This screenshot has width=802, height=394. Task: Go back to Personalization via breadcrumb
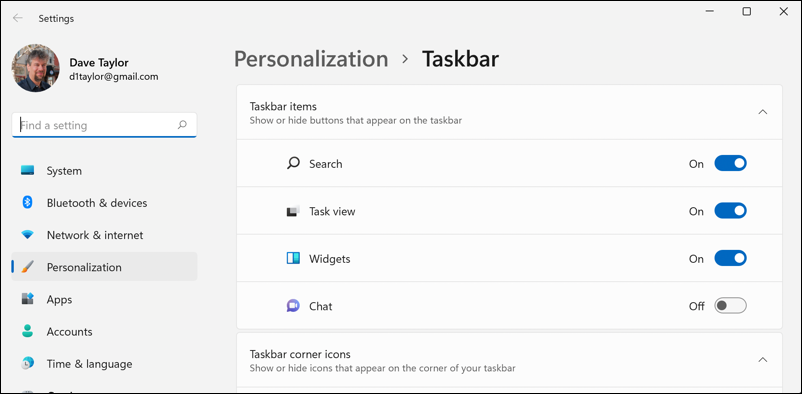click(x=311, y=59)
